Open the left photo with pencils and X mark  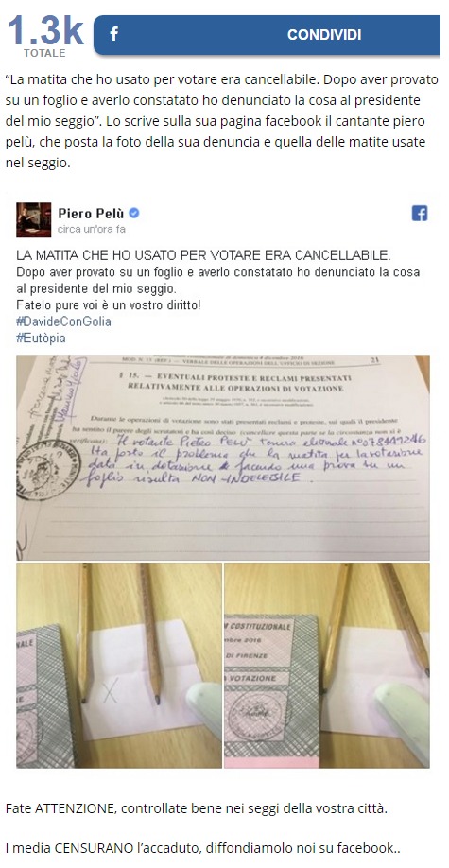pos(119,666)
